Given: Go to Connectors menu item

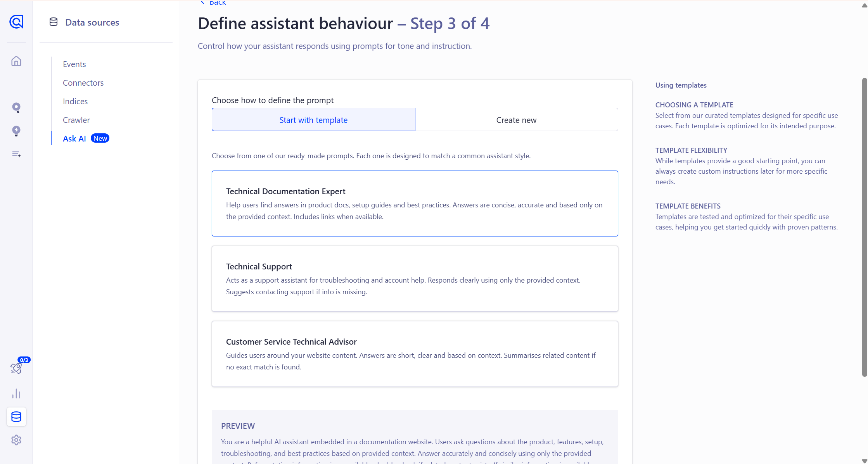Looking at the screenshot, I should coord(83,83).
